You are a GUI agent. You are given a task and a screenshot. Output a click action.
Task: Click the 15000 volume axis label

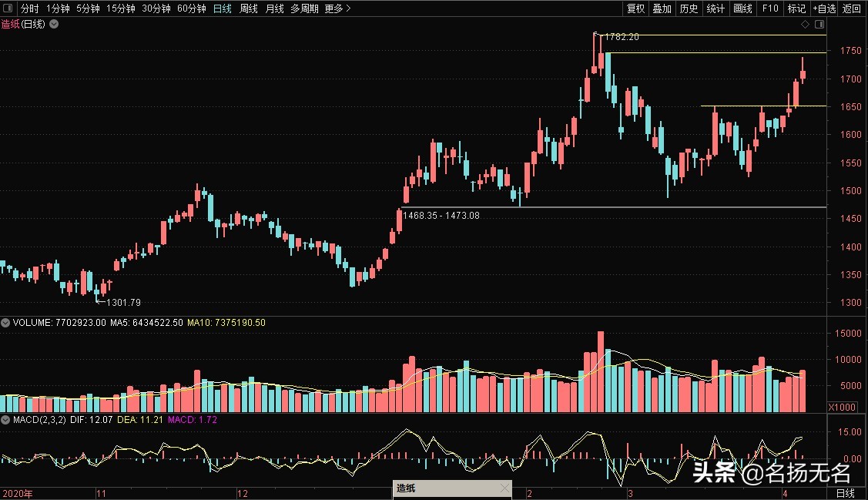click(x=848, y=334)
